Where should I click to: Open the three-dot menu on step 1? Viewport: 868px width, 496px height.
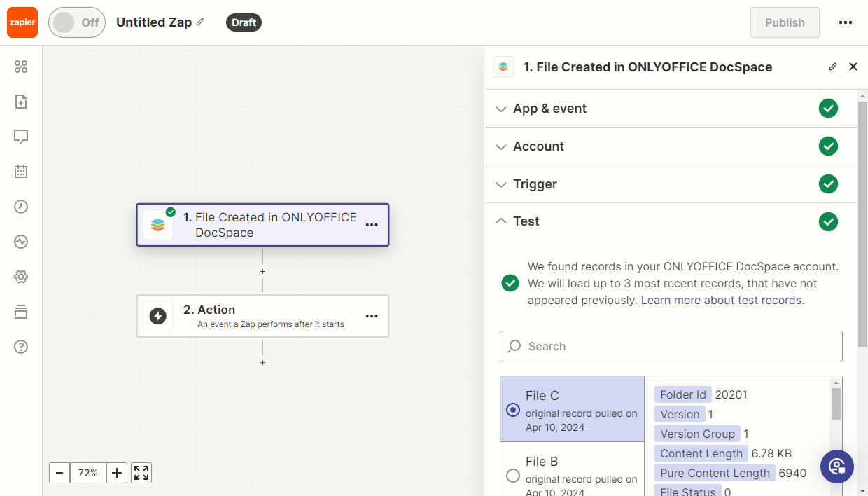[x=372, y=225]
